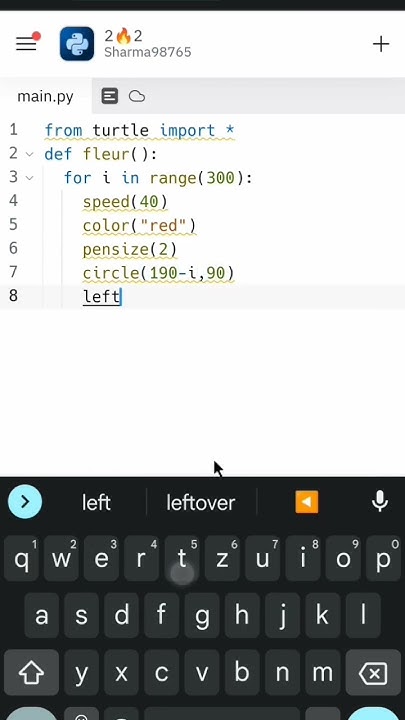The width and height of the screenshot is (405, 720).
Task: Tap the n key
Action: point(282,673)
